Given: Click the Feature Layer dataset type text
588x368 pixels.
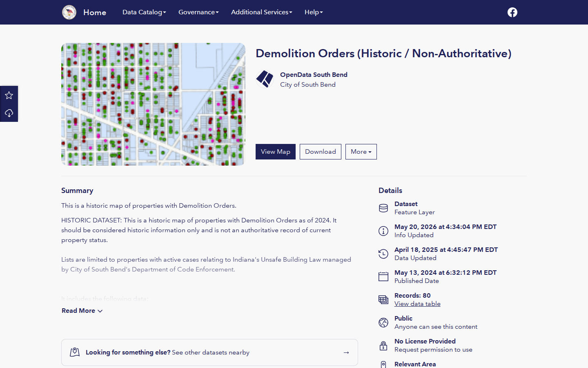Looking at the screenshot, I should coord(414,212).
